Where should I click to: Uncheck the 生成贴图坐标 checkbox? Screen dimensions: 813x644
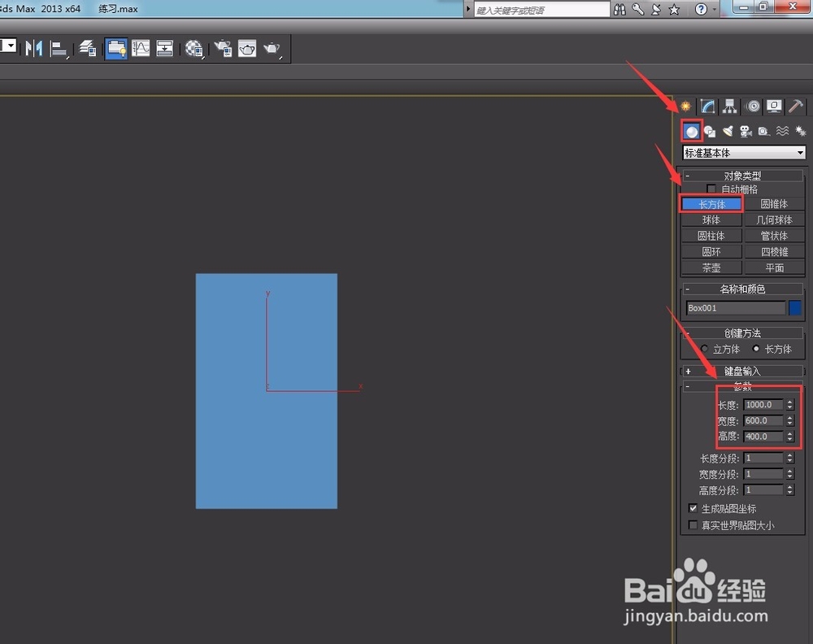(693, 508)
